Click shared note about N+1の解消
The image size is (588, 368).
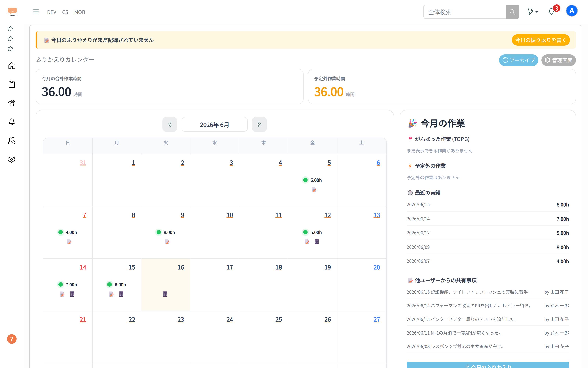pyautogui.click(x=488, y=333)
